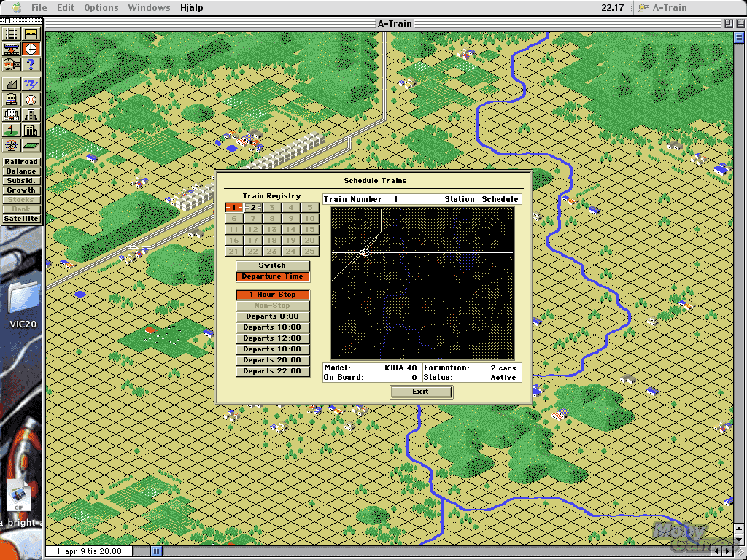Open the VIC20 folder on desktop
Image resolution: width=747 pixels, height=560 pixels.
(x=23, y=305)
